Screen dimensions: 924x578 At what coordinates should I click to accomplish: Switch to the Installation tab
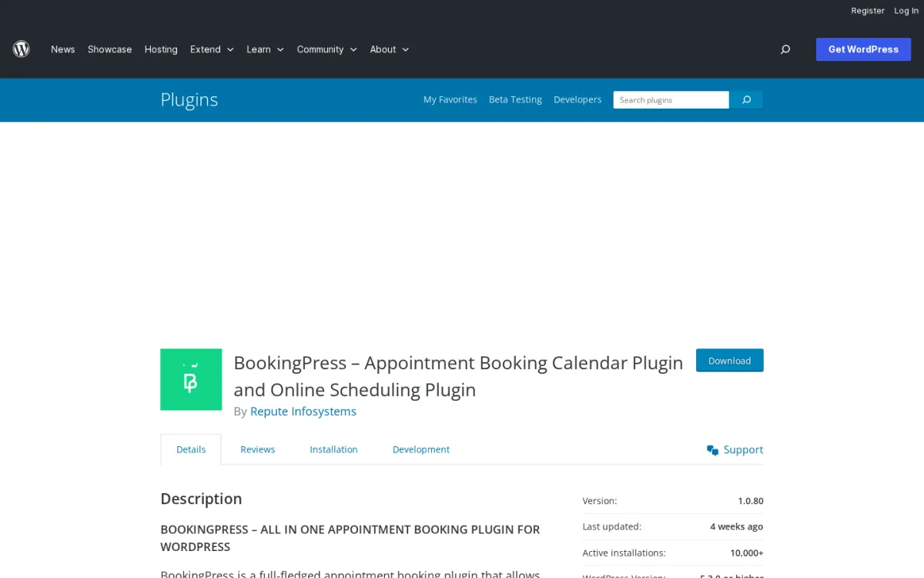point(333,449)
